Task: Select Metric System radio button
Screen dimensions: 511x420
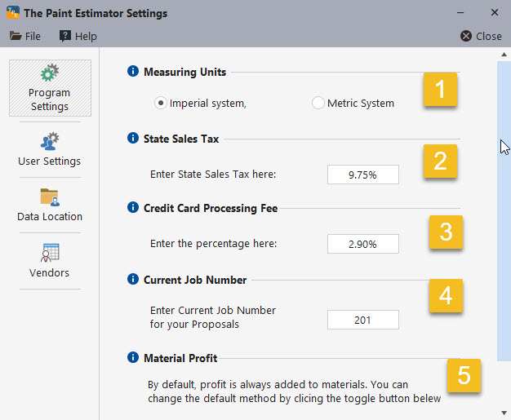Action: click(x=318, y=104)
